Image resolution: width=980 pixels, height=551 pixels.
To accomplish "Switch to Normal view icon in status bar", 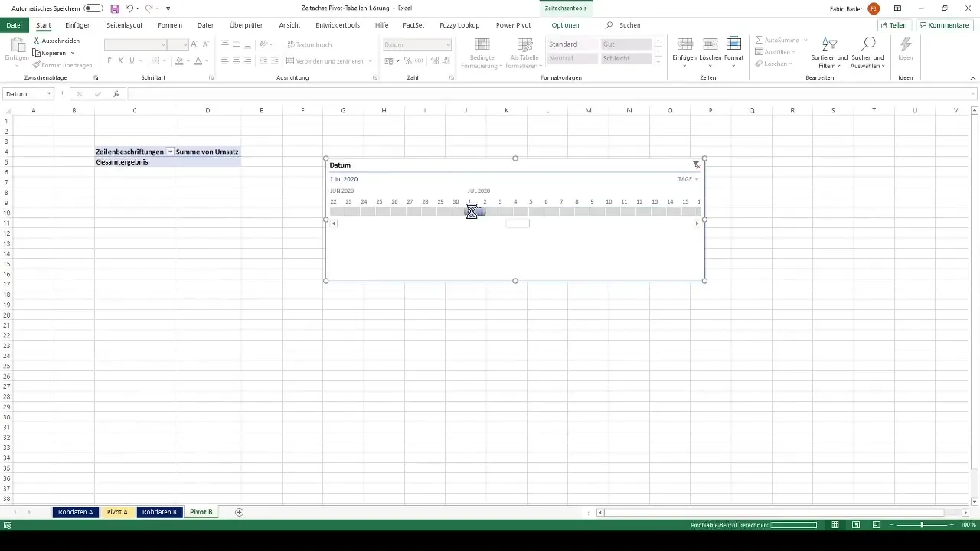I will tap(835, 525).
